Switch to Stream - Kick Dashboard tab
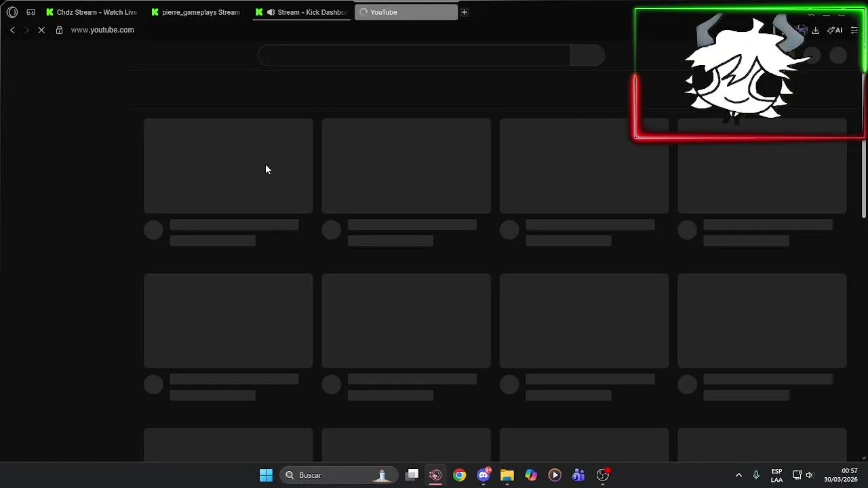 tap(302, 12)
